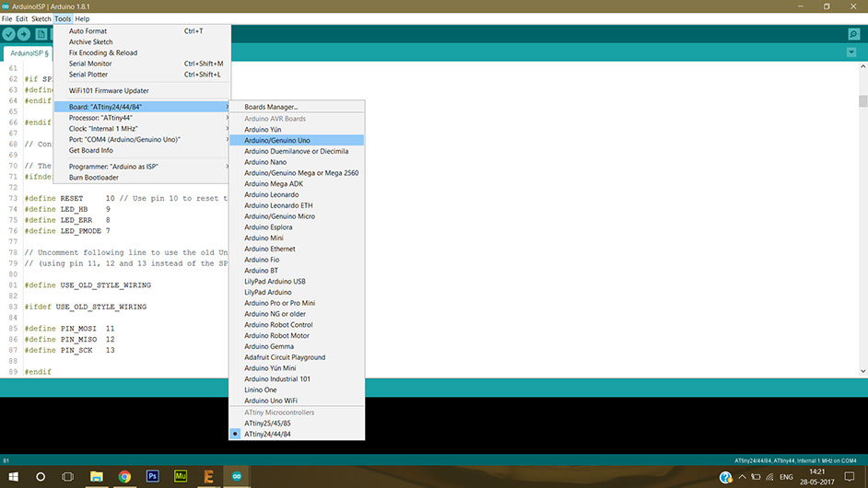This screenshot has height=488, width=868.
Task: Open the File menu
Action: point(6,18)
